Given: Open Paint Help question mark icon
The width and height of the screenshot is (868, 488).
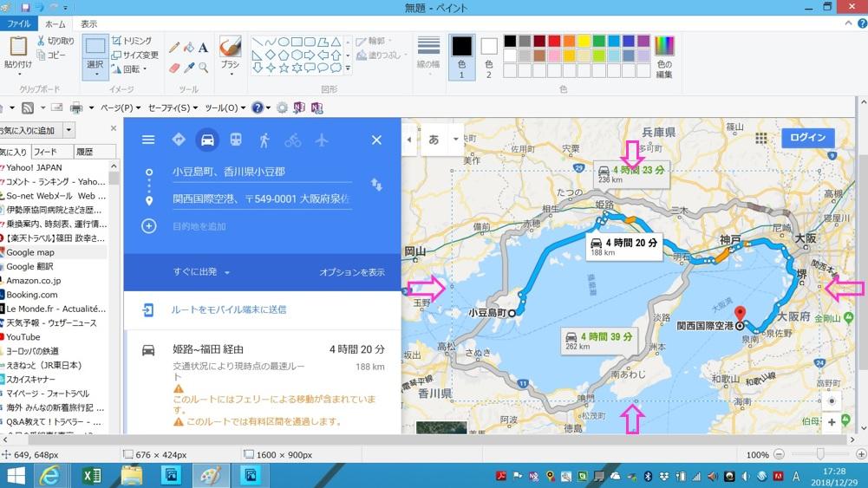Looking at the screenshot, I should click(863, 23).
